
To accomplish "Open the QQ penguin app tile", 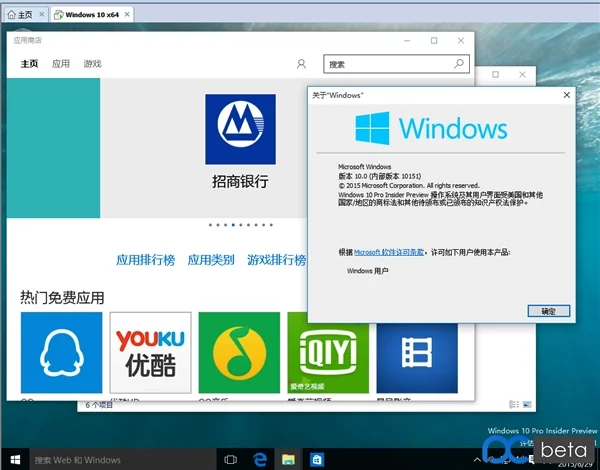I will pos(62,352).
